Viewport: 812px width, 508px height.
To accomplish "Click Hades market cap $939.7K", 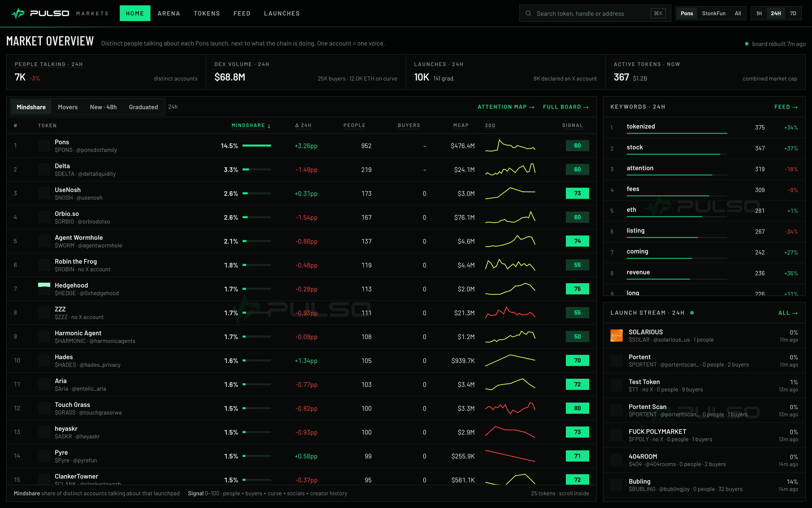I will (463, 360).
